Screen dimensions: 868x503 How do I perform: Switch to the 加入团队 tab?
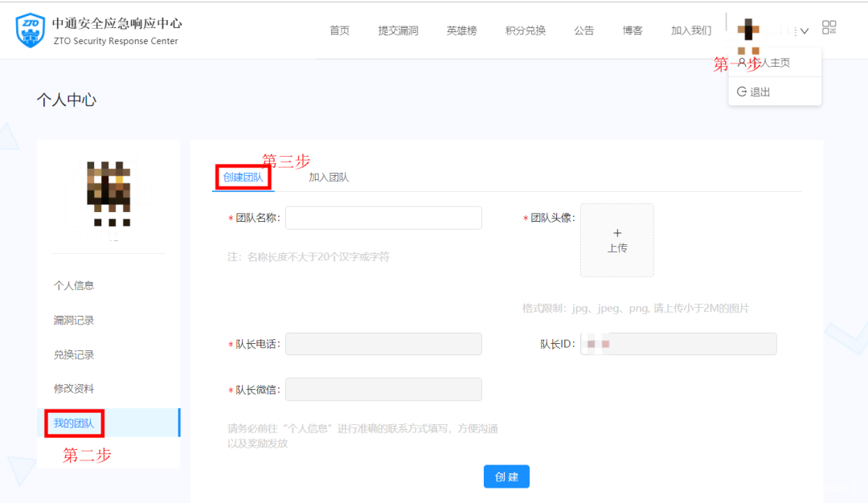(x=329, y=177)
